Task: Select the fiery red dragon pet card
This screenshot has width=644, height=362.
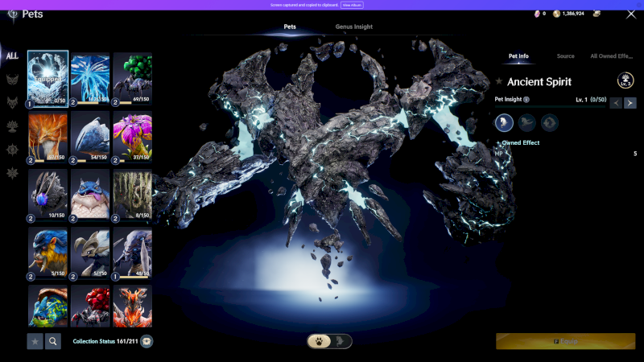Action: 132,306
